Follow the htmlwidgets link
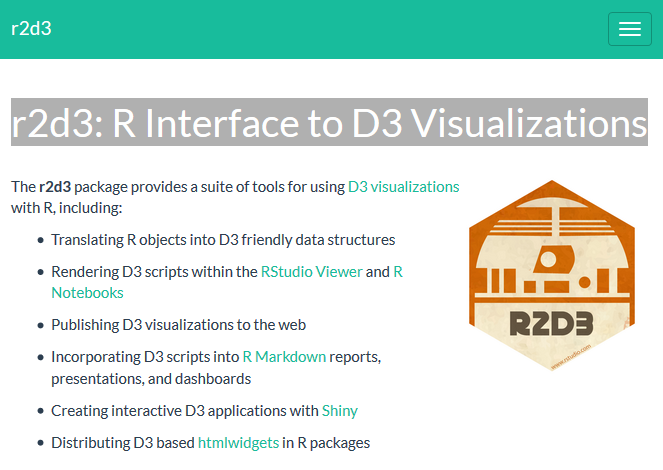This screenshot has height=470, width=663. tap(238, 443)
